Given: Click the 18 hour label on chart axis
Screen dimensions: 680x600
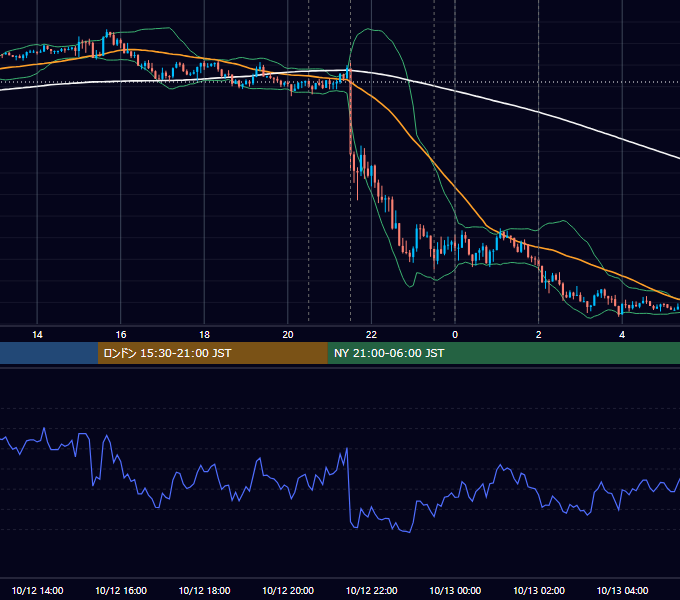Looking at the screenshot, I should pos(204,335).
